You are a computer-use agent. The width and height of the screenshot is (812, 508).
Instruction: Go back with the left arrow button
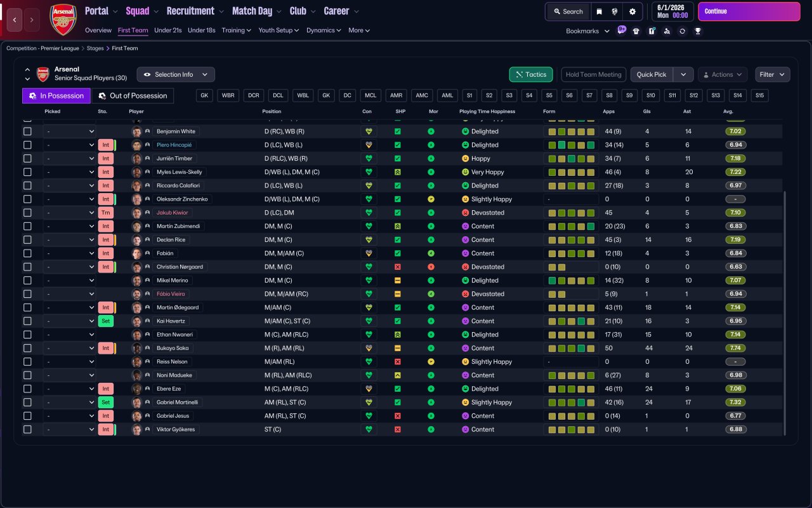[x=15, y=20]
